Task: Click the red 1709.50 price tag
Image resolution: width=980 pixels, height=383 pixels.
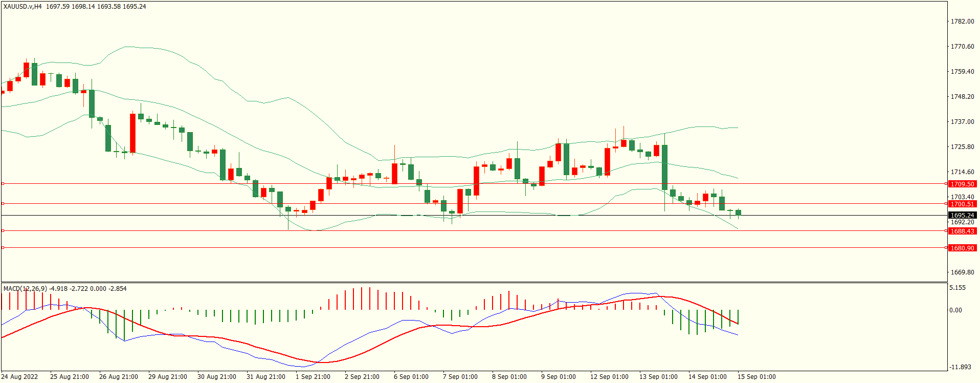Action: pos(962,184)
